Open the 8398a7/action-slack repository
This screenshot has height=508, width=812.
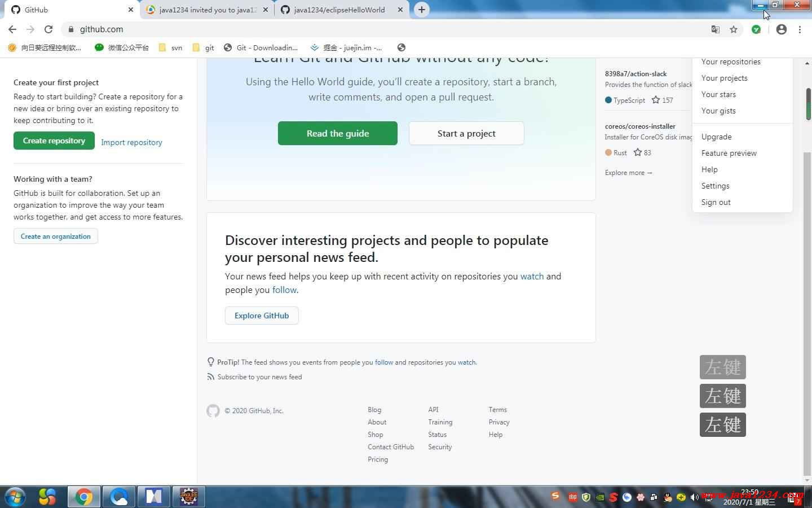click(636, 73)
